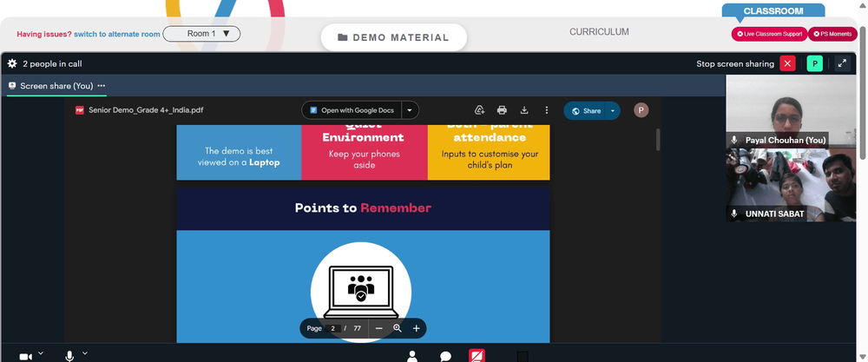Viewport: 868px width, 362px height.
Task: Print the PDF document
Action: (502, 110)
